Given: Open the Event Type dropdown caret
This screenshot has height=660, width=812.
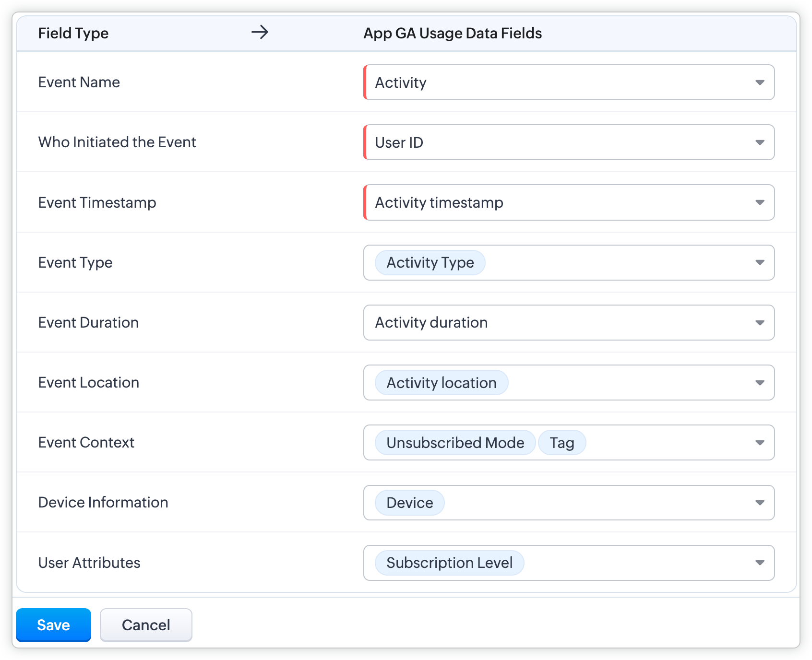Looking at the screenshot, I should tap(760, 262).
